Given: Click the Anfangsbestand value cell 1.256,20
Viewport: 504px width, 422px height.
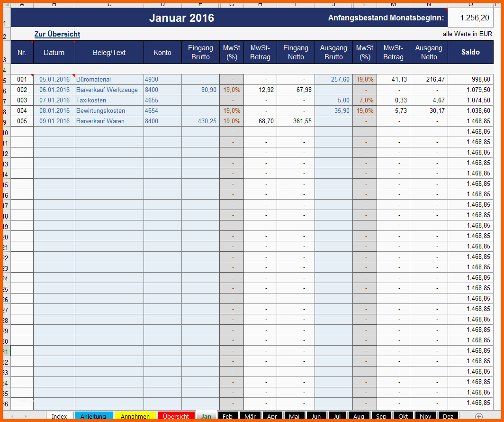Looking at the screenshot, I should click(470, 18).
